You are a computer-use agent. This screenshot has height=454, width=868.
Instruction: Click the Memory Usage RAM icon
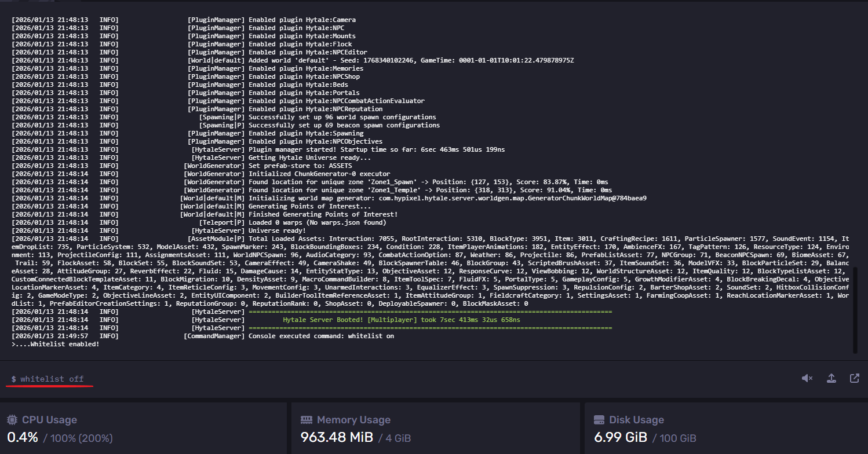(307, 420)
